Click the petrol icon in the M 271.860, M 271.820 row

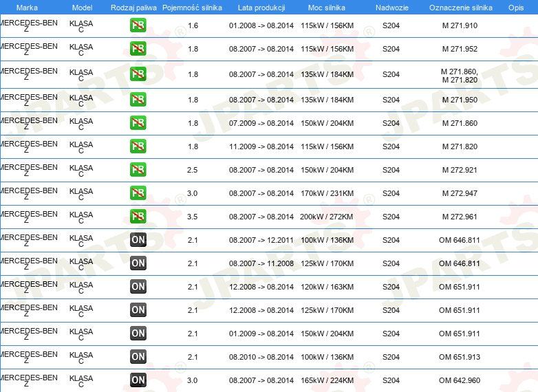(x=138, y=74)
